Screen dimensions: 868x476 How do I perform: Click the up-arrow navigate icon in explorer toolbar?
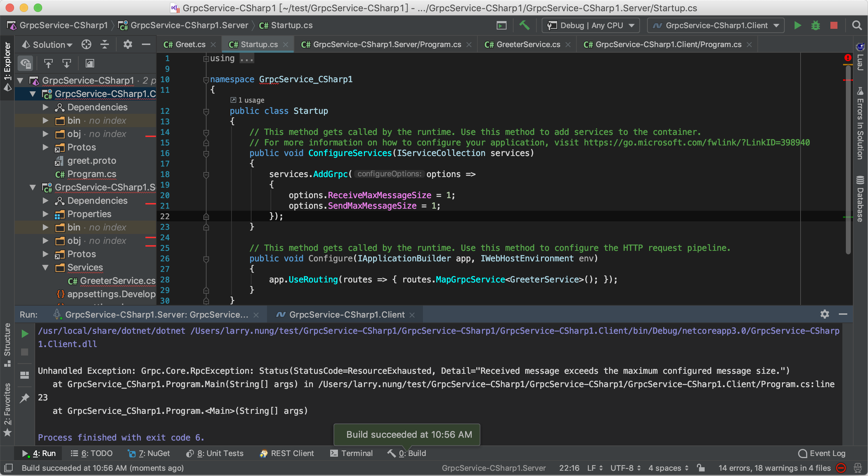tap(48, 63)
